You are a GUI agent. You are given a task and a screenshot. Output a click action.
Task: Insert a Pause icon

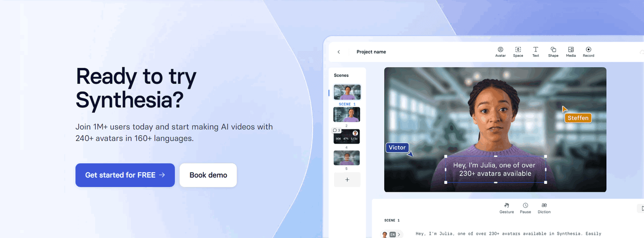point(525,208)
